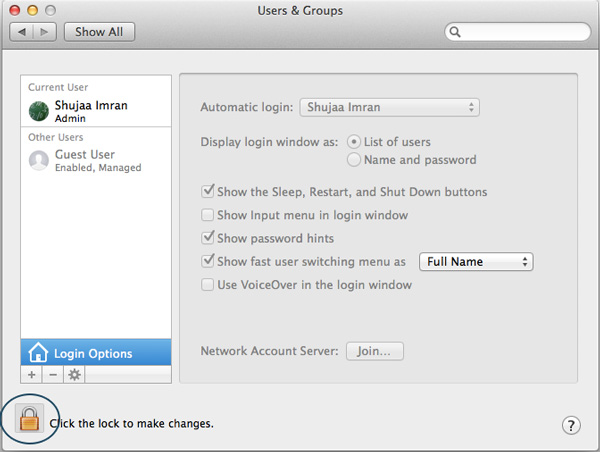This screenshot has width=600, height=452.
Task: Open the gear action menu below user list
Action: pos(74,374)
